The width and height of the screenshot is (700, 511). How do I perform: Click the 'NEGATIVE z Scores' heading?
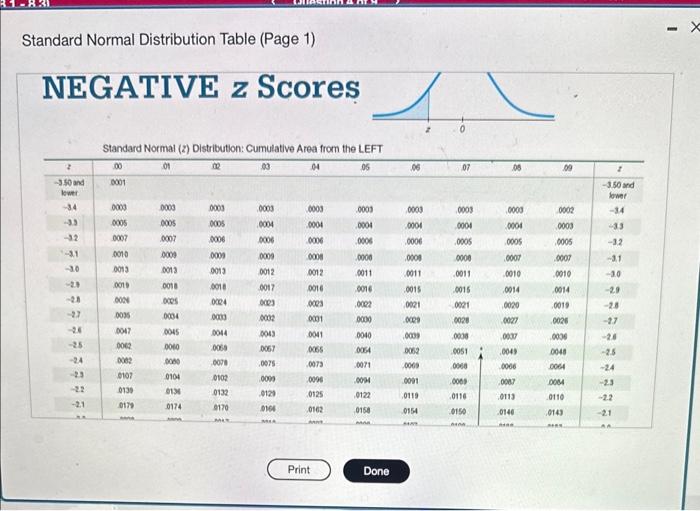pyautogui.click(x=201, y=87)
